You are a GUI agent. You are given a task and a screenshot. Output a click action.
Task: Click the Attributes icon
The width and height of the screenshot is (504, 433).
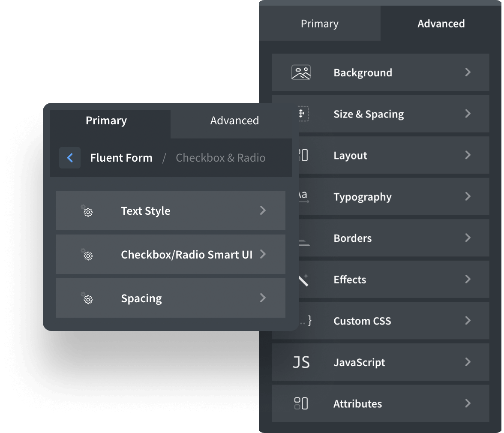coord(301,403)
